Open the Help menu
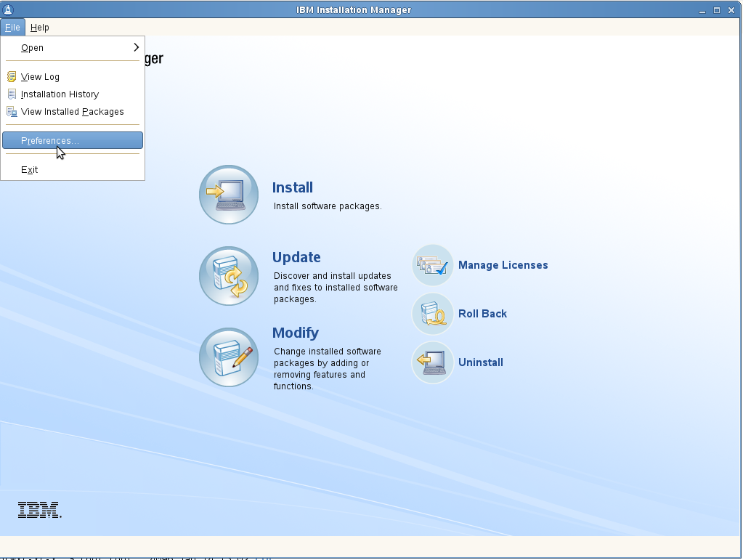 [39, 28]
